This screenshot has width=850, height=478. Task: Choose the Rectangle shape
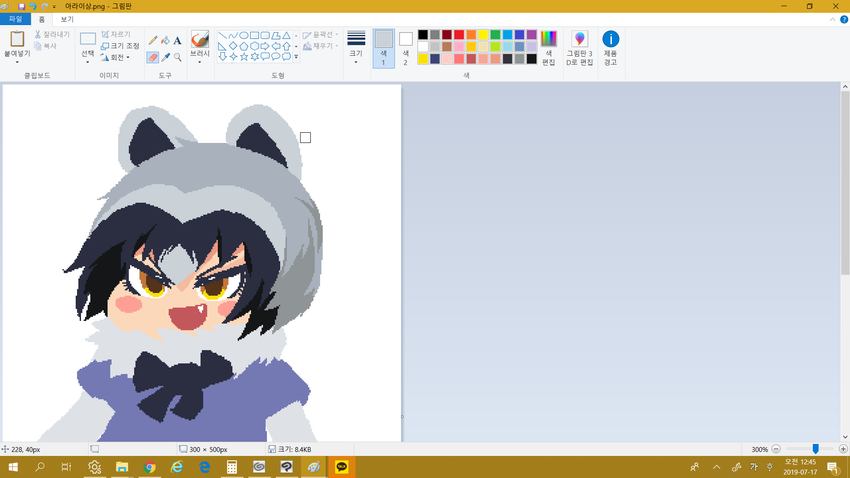[254, 35]
